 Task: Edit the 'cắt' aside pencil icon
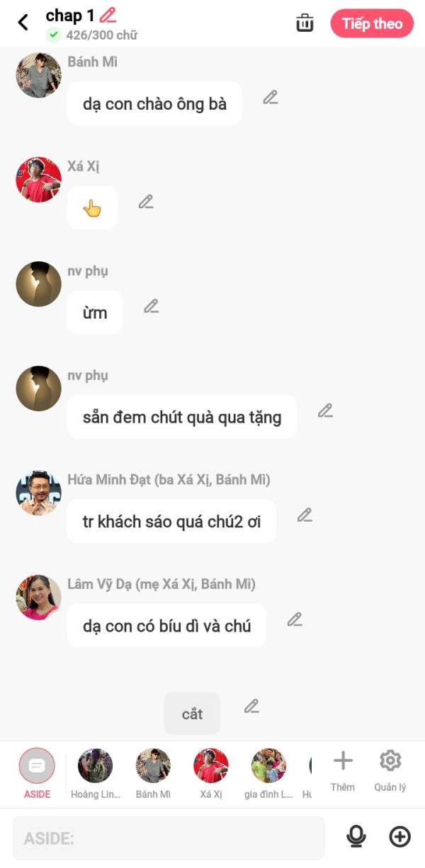tap(251, 706)
